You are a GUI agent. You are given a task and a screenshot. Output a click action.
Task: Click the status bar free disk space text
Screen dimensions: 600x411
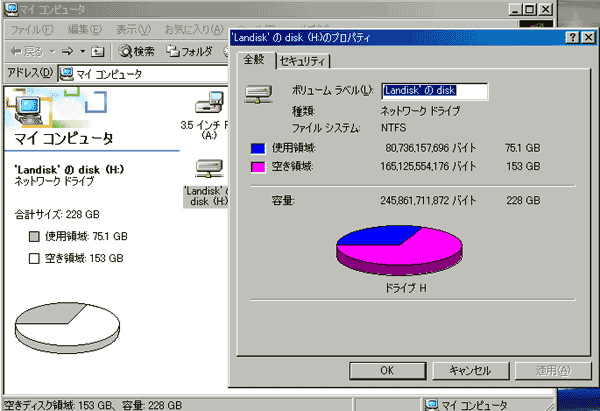tap(93, 405)
